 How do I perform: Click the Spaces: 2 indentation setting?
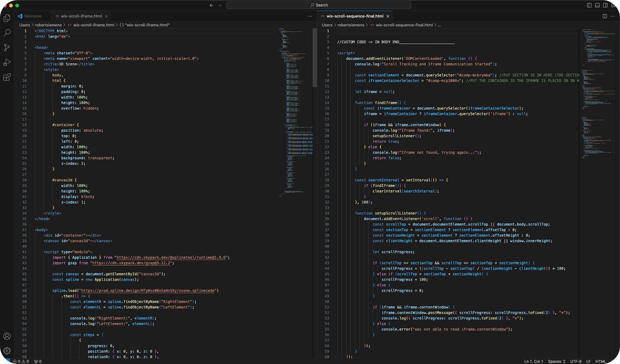click(x=557, y=361)
